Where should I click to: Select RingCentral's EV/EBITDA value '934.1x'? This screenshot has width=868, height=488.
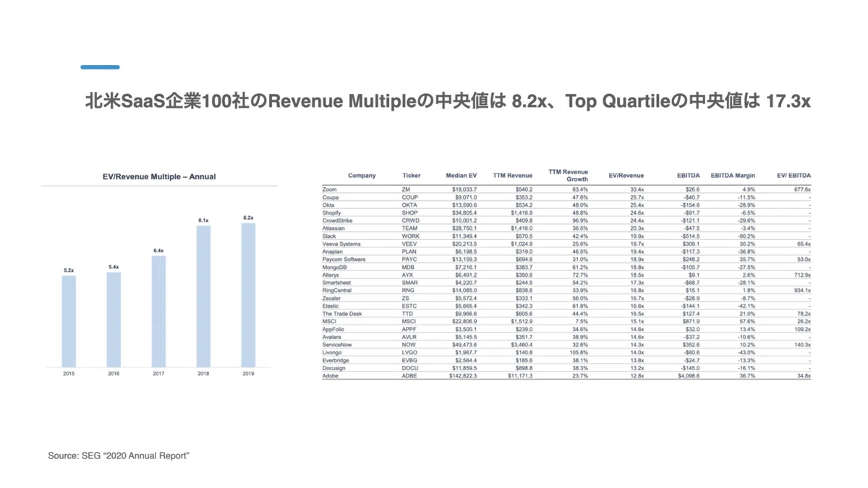click(x=803, y=291)
